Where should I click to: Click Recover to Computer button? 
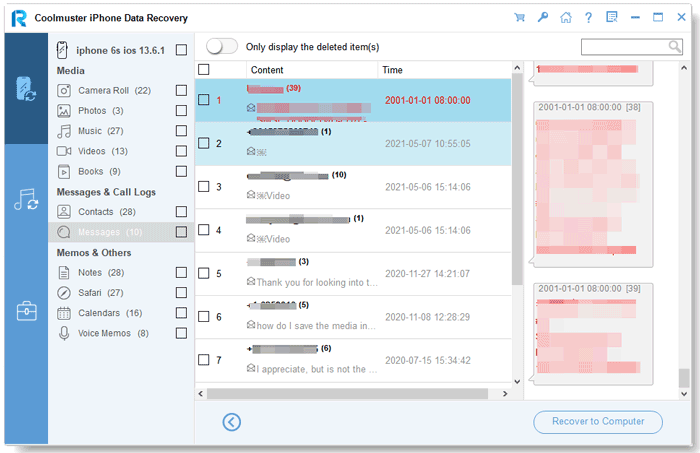598,422
